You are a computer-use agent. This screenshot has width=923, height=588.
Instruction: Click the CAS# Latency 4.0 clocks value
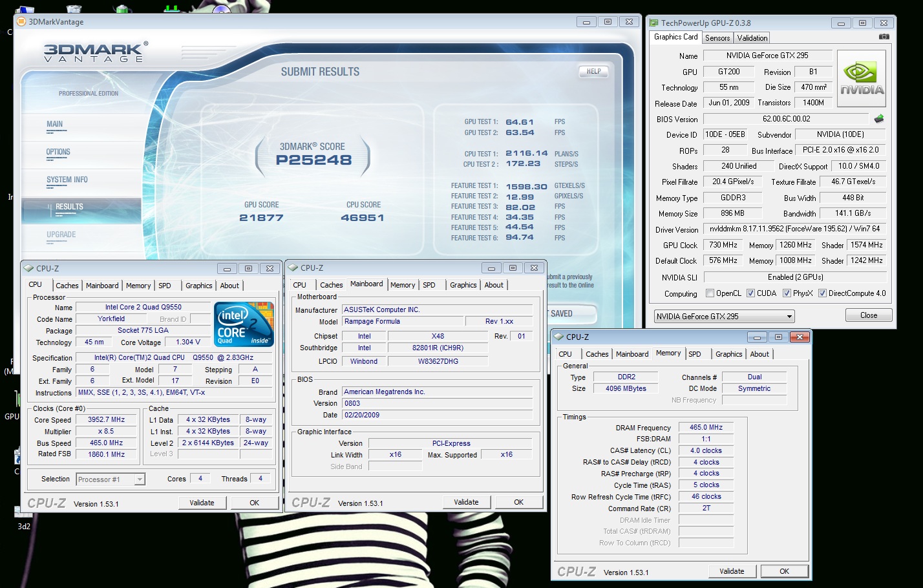click(x=706, y=450)
